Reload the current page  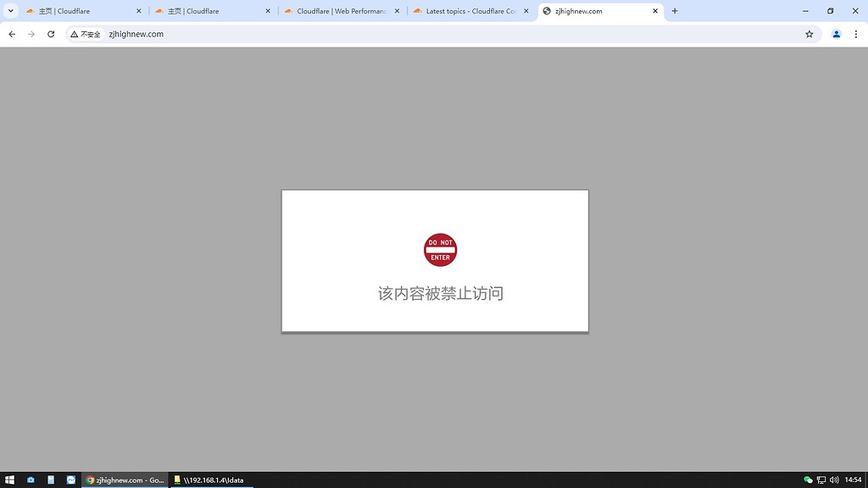pyautogui.click(x=51, y=34)
